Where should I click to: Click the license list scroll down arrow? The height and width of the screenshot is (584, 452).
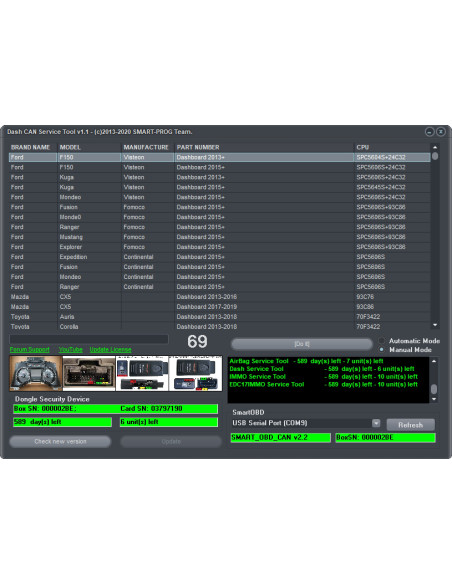tap(434, 399)
